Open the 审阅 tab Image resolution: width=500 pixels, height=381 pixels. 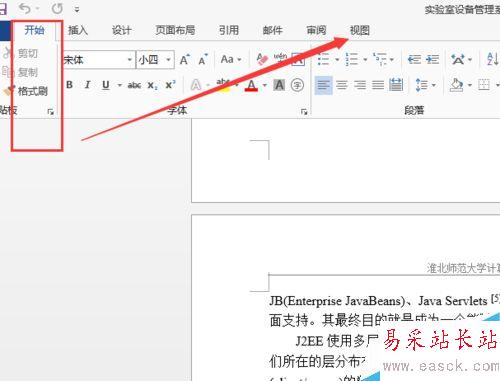click(316, 30)
